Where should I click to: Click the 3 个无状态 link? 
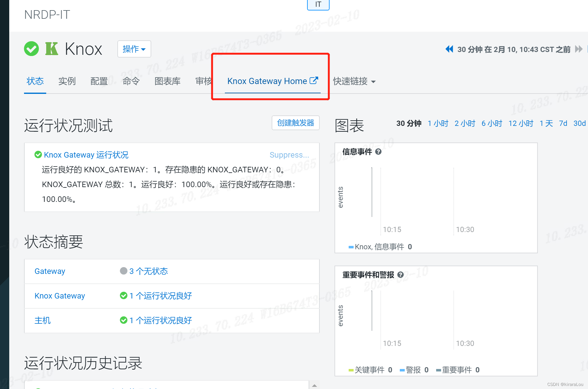pyautogui.click(x=148, y=271)
